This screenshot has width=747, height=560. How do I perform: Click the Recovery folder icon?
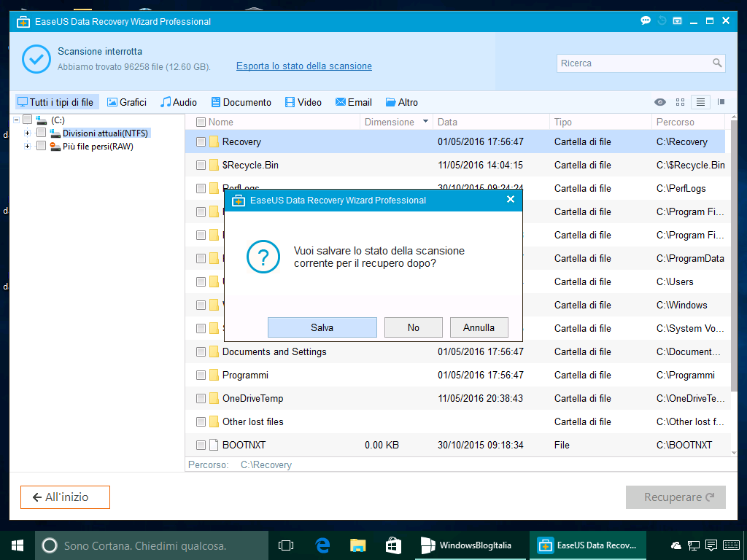[x=214, y=141]
